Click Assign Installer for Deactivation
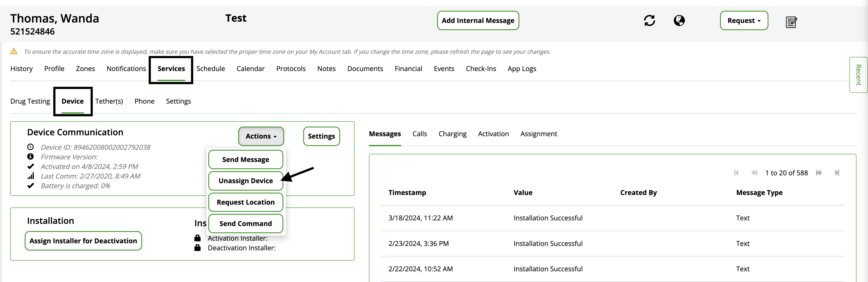Image resolution: width=868 pixels, height=282 pixels. pos(83,241)
